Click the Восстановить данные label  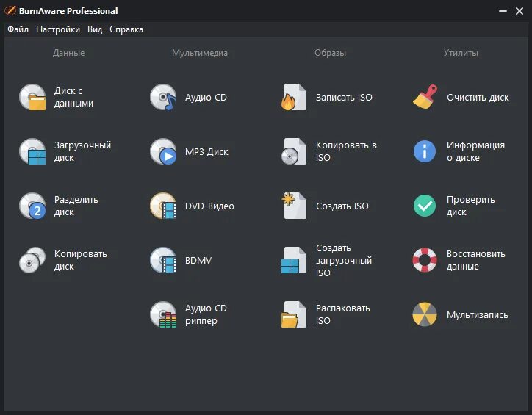[x=475, y=260]
